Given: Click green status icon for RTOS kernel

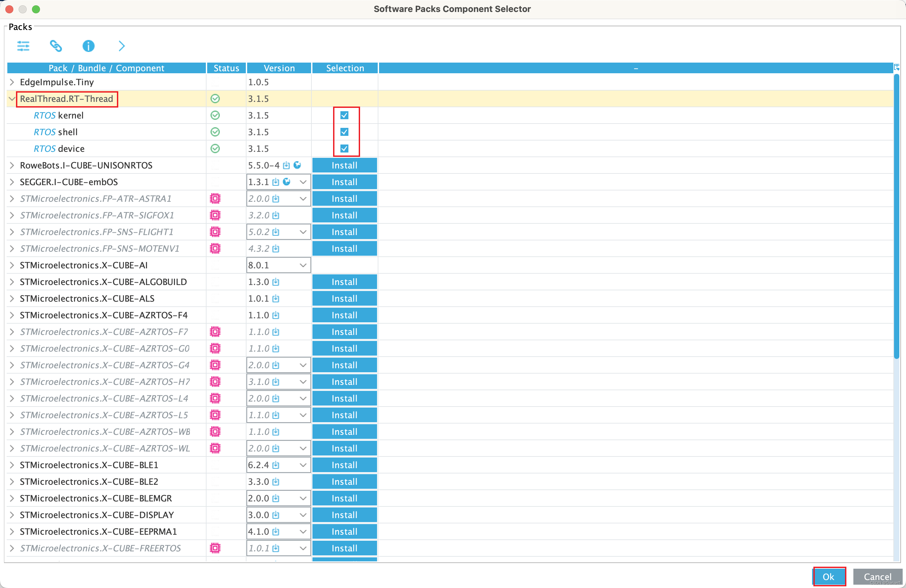Looking at the screenshot, I should [x=215, y=115].
